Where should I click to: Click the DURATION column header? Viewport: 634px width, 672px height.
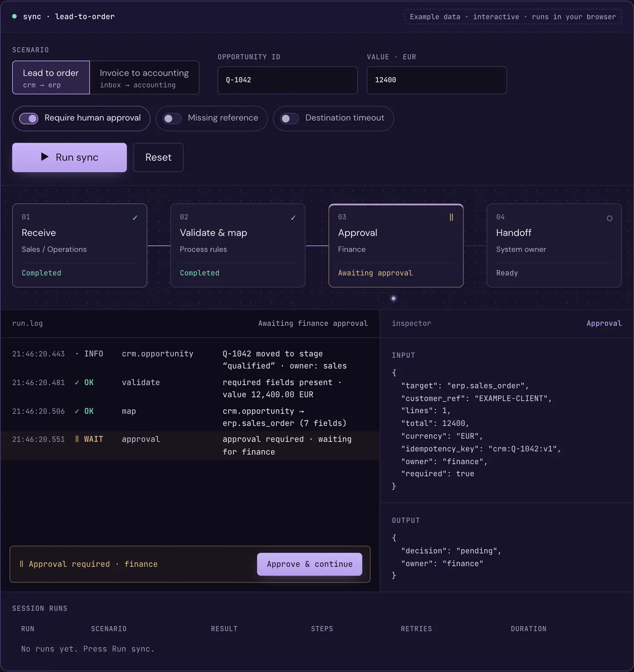(x=529, y=629)
